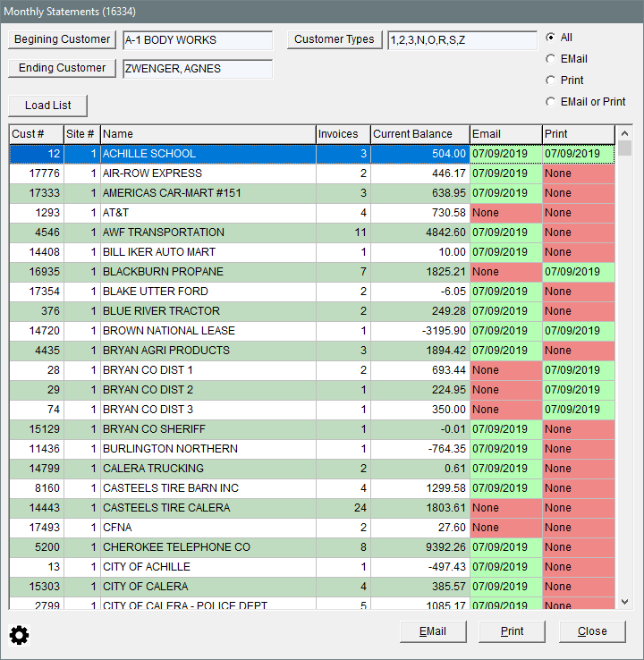Sort by the Cust # column header

(36, 134)
